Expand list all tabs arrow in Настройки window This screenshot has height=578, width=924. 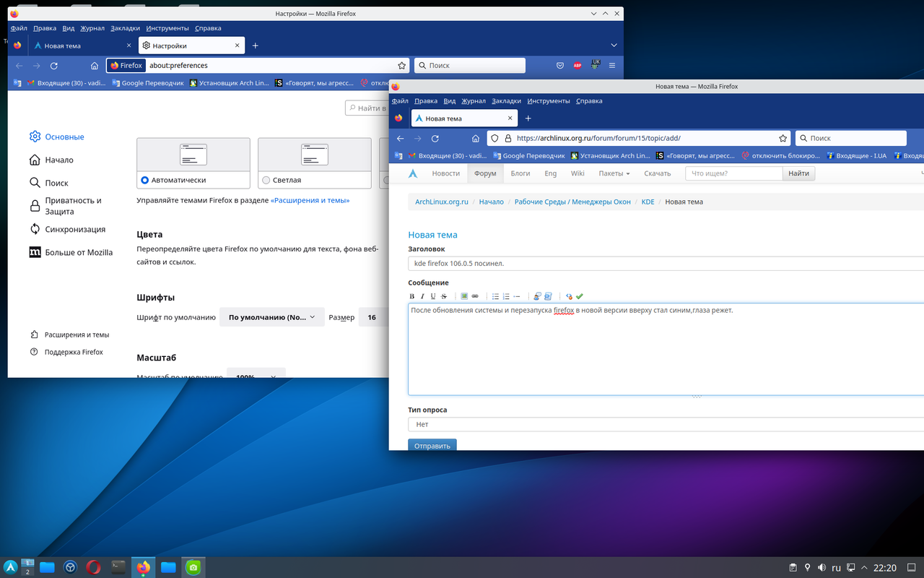tap(614, 46)
